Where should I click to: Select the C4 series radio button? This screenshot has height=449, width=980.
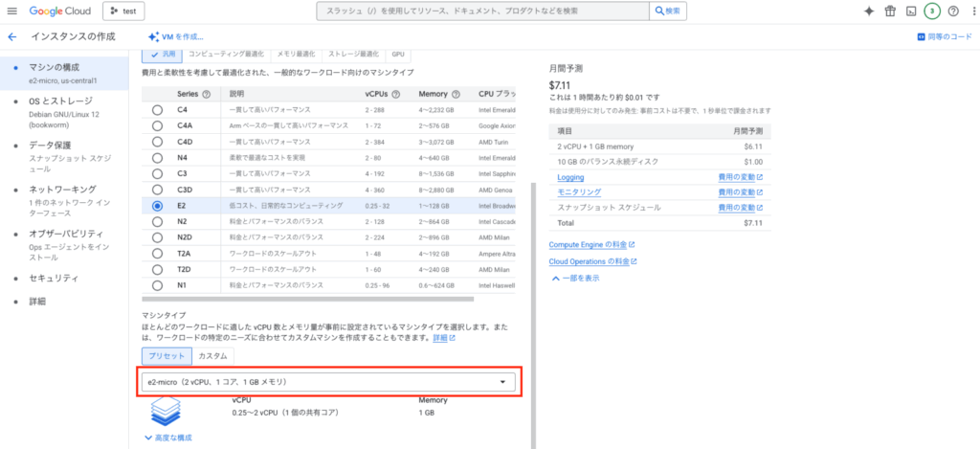point(157,110)
